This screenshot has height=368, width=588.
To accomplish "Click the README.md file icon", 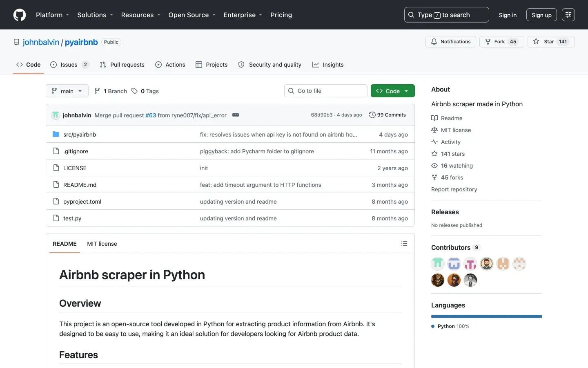I will point(56,184).
